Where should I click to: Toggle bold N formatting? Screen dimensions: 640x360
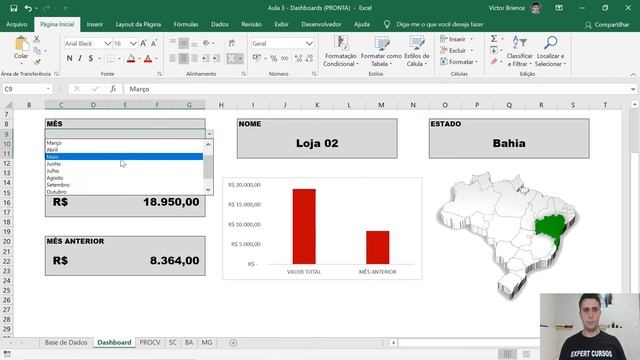[69, 58]
